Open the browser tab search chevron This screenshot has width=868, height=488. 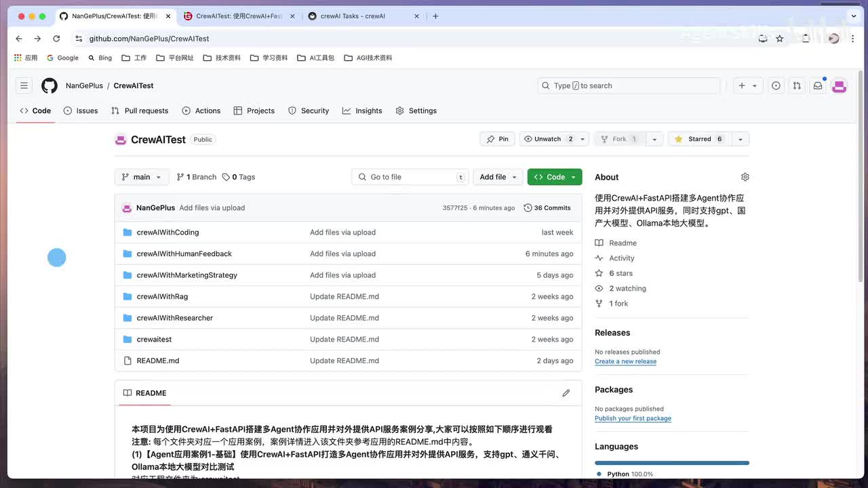pos(854,16)
